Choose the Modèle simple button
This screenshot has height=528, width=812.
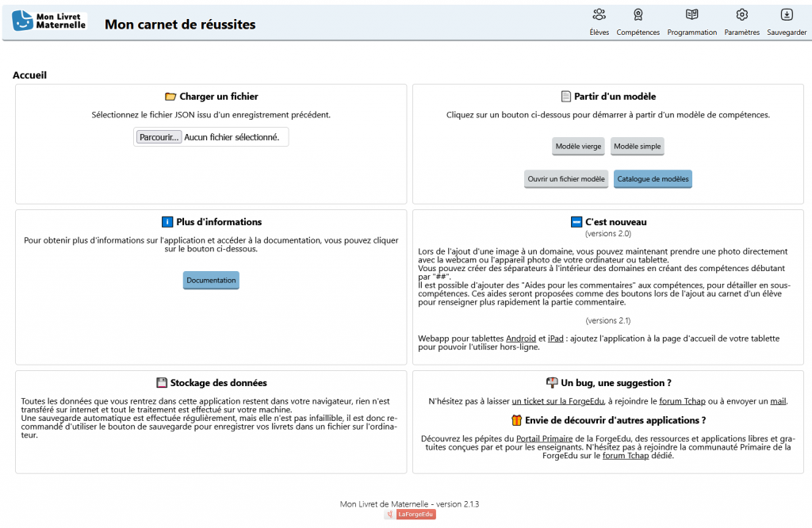pyautogui.click(x=637, y=147)
